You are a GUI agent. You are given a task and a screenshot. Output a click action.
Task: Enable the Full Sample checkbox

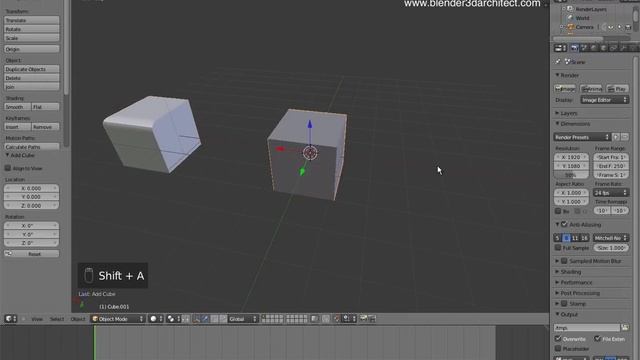[x=558, y=248]
